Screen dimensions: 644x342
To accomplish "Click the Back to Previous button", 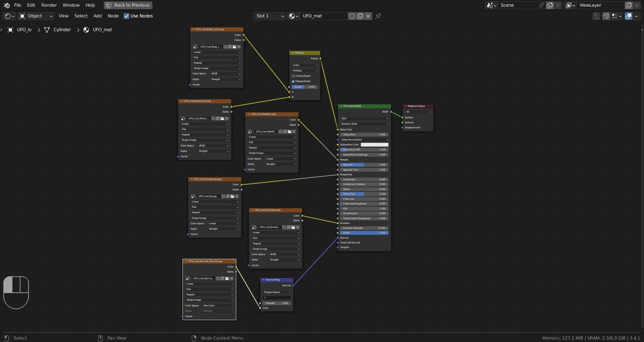I will (x=128, y=5).
